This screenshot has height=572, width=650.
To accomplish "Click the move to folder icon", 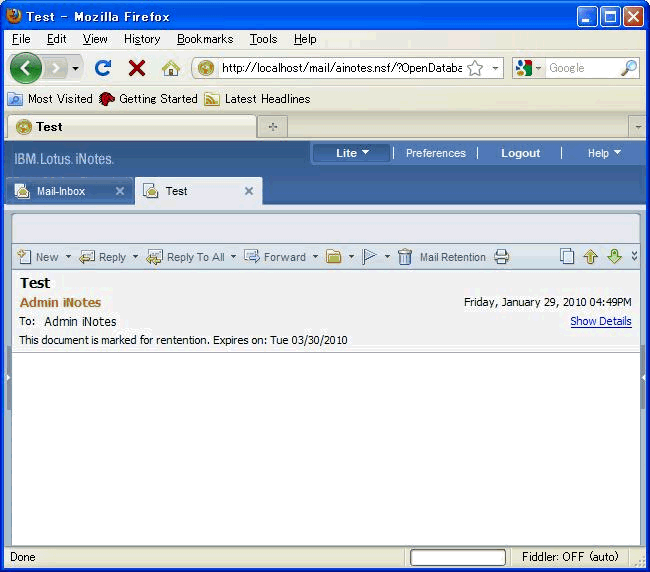I will (334, 257).
